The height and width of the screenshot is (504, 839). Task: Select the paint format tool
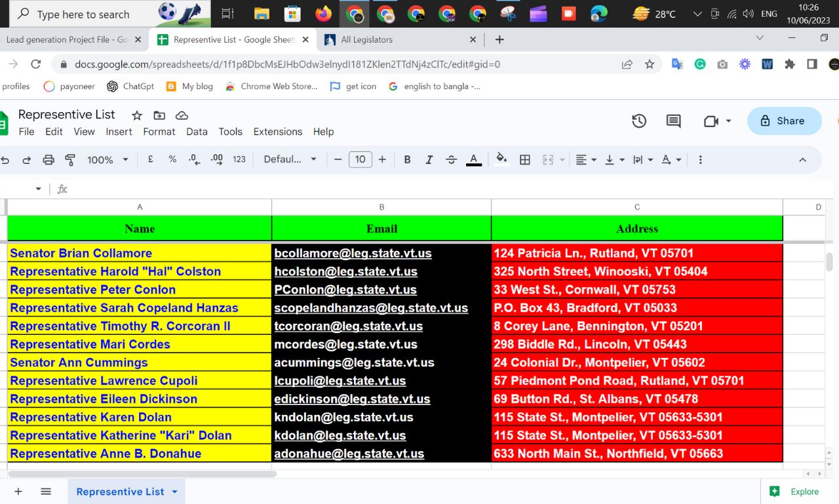(x=69, y=159)
